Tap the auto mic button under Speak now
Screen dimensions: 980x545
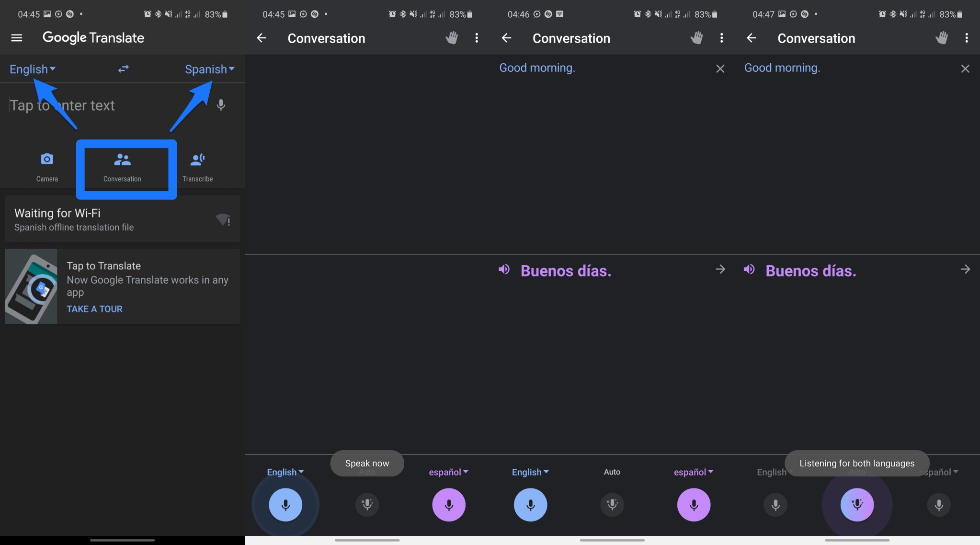tap(367, 504)
